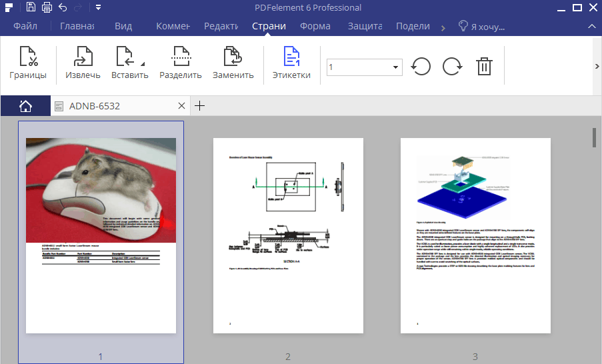This screenshot has height=364, width=602.
Task: Go to the Home start tab icon
Action: tap(25, 106)
